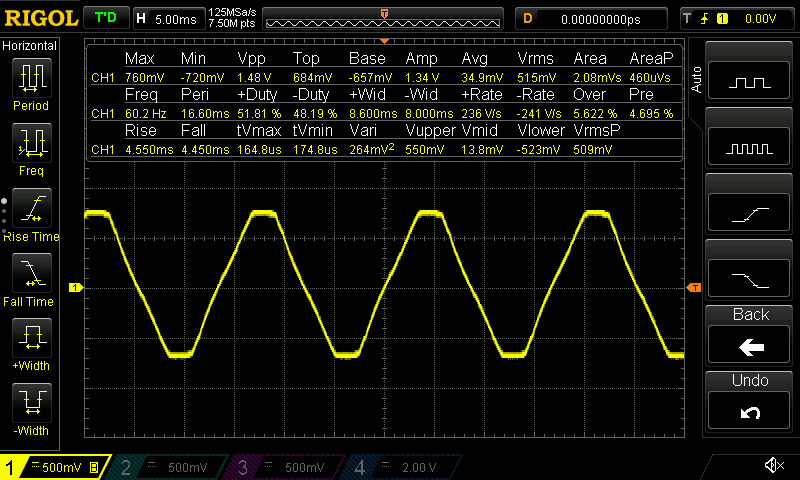Click the Top value 684mV

click(312, 78)
